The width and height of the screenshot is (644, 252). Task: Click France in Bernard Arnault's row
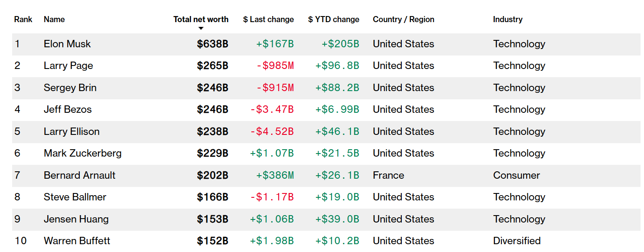(388, 176)
